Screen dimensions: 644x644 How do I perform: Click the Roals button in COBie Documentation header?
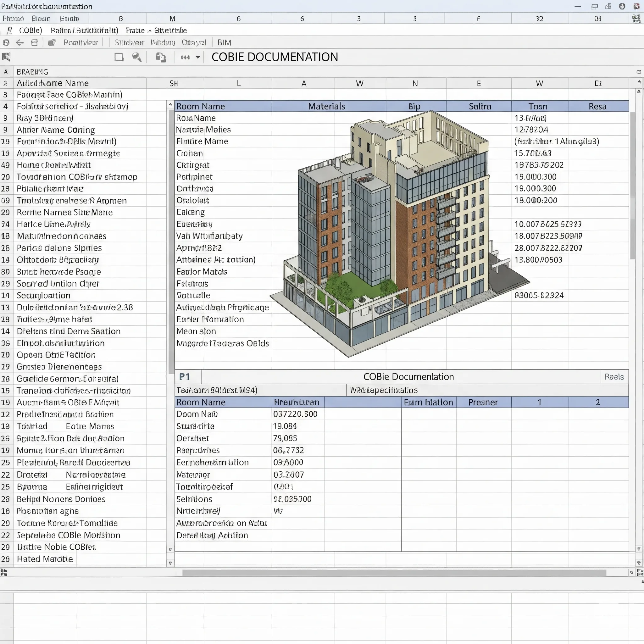[x=614, y=377]
